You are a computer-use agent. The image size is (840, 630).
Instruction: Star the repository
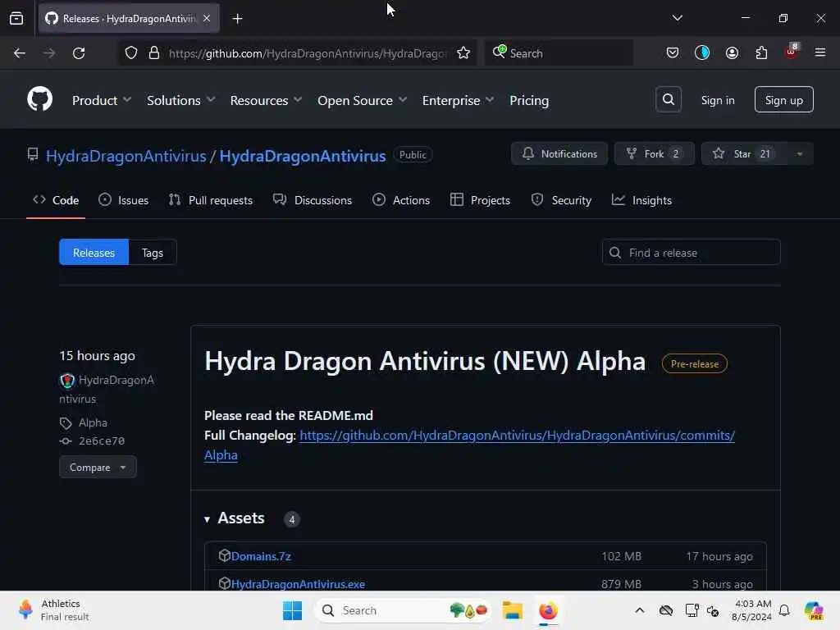[x=742, y=153]
